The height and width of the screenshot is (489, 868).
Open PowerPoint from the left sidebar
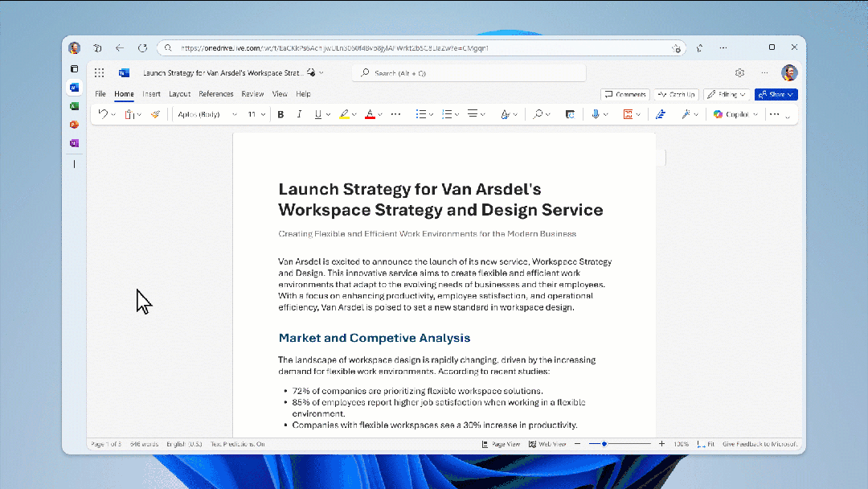pyautogui.click(x=74, y=125)
